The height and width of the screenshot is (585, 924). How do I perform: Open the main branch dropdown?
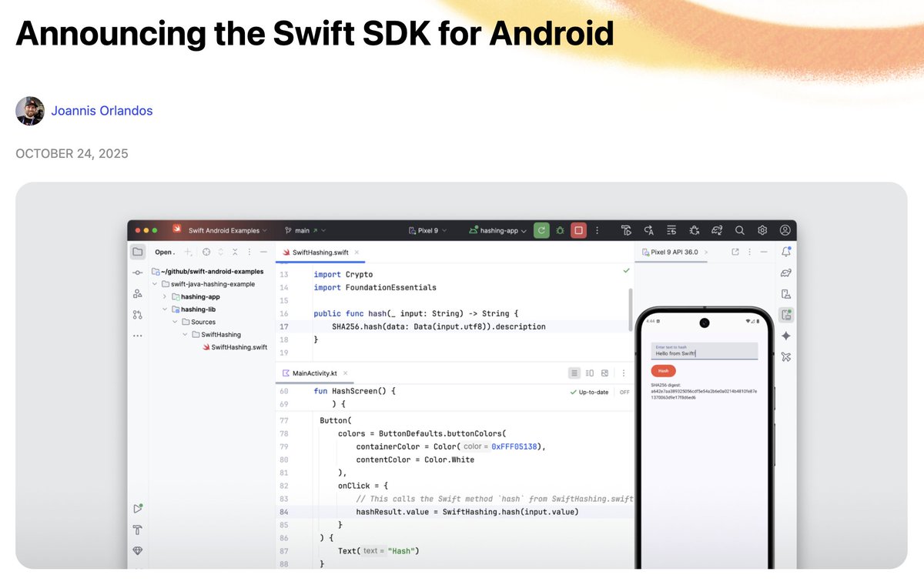point(306,230)
